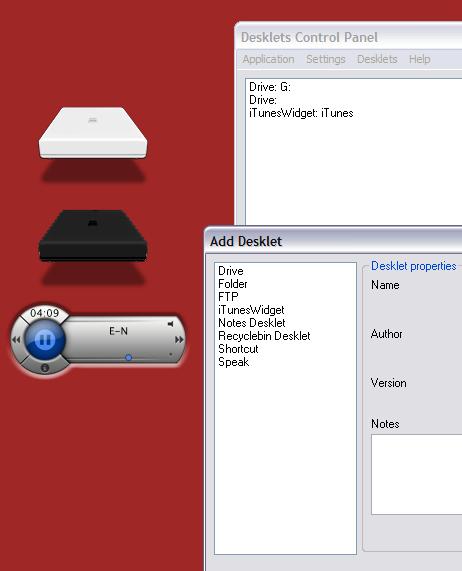Pause playback on the iTunes widget
This screenshot has height=571, width=462.
coord(45,340)
